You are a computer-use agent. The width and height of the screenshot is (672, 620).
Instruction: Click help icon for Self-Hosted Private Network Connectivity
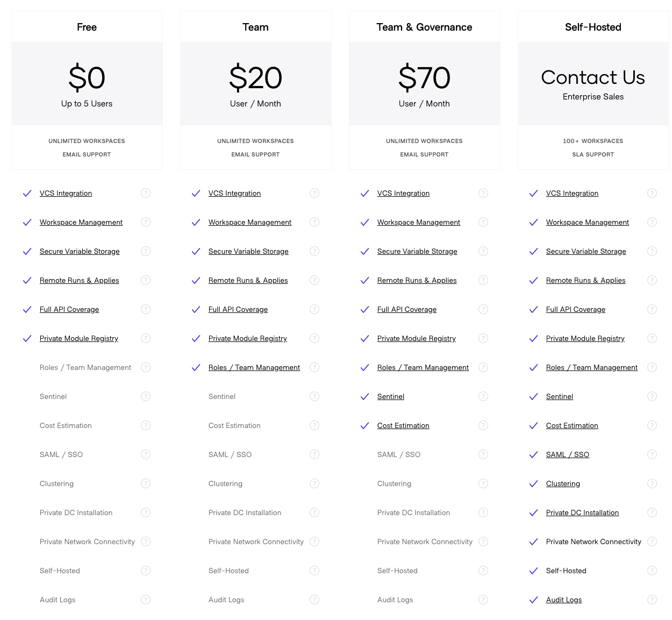pos(652,541)
